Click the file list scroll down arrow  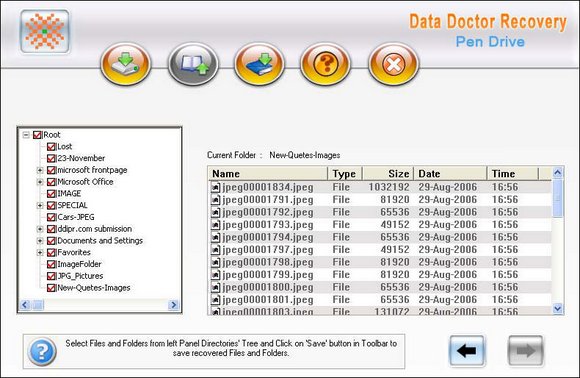pos(557,308)
